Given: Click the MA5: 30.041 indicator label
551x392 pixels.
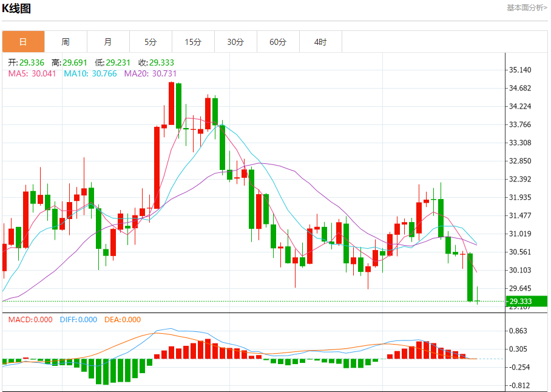Looking at the screenshot, I should (x=32, y=73).
